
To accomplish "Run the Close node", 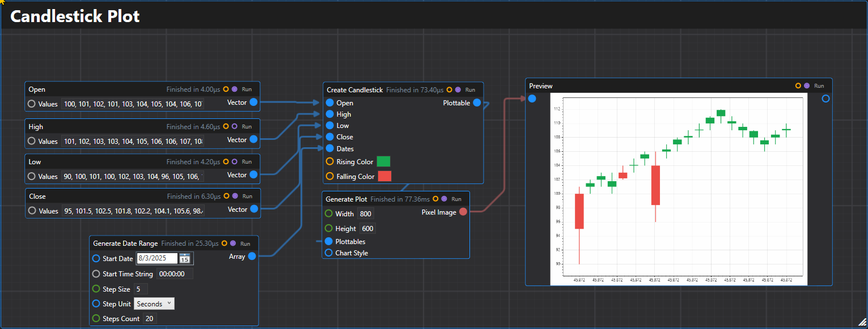I will tap(247, 196).
